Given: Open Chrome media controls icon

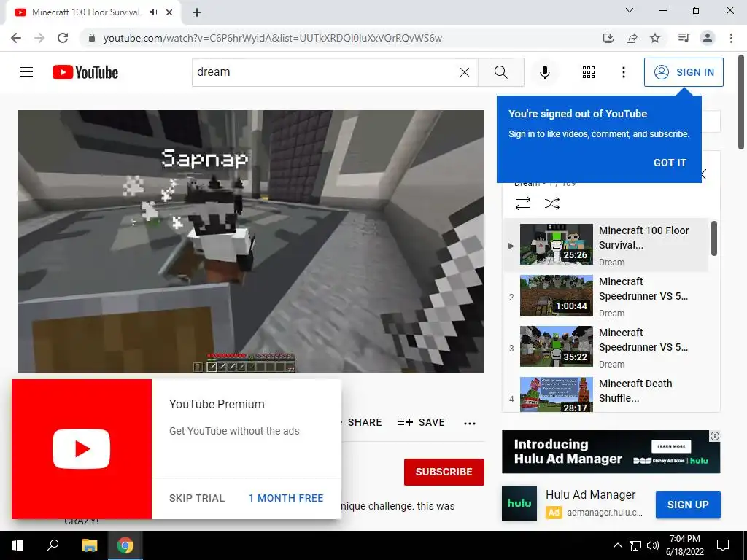Looking at the screenshot, I should [684, 38].
